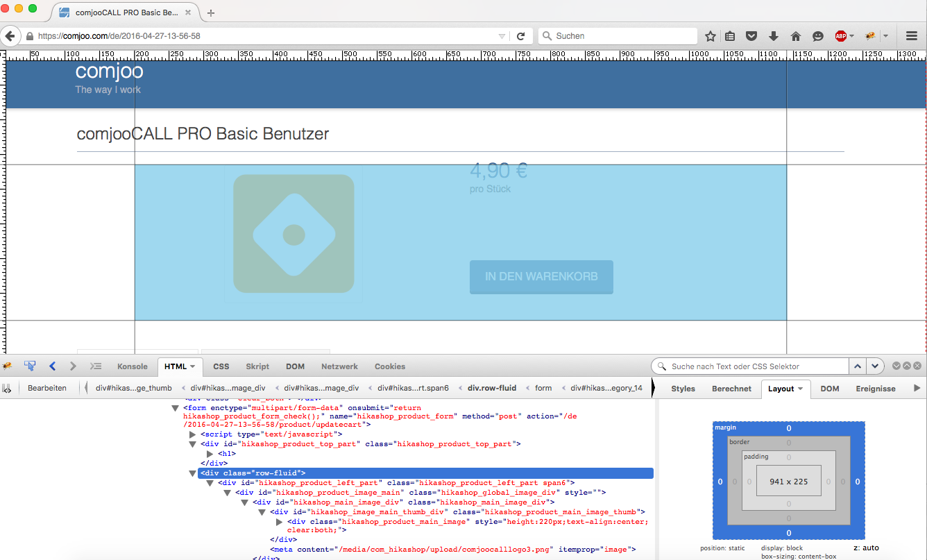Image resolution: width=927 pixels, height=560 pixels.
Task: Select the div#hikas...ge_thumb breadcrumb
Action: (134, 389)
